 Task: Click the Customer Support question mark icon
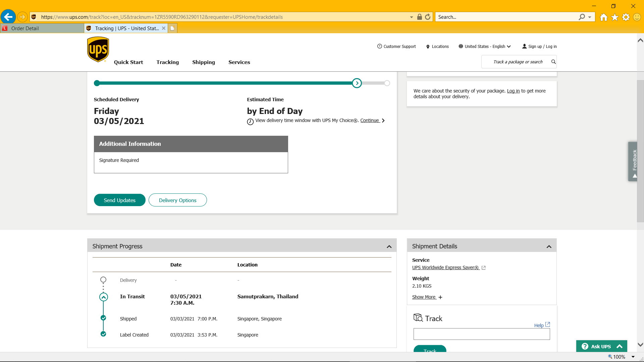[379, 47]
